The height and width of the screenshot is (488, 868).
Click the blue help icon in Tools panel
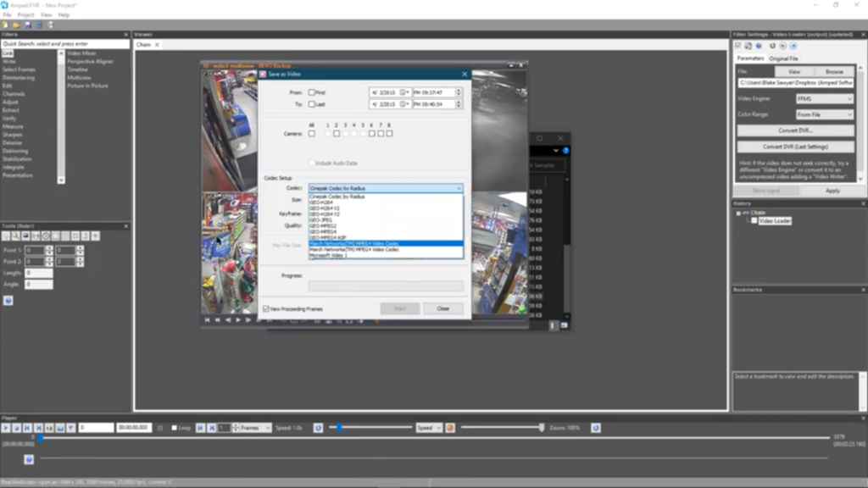tap(8, 301)
